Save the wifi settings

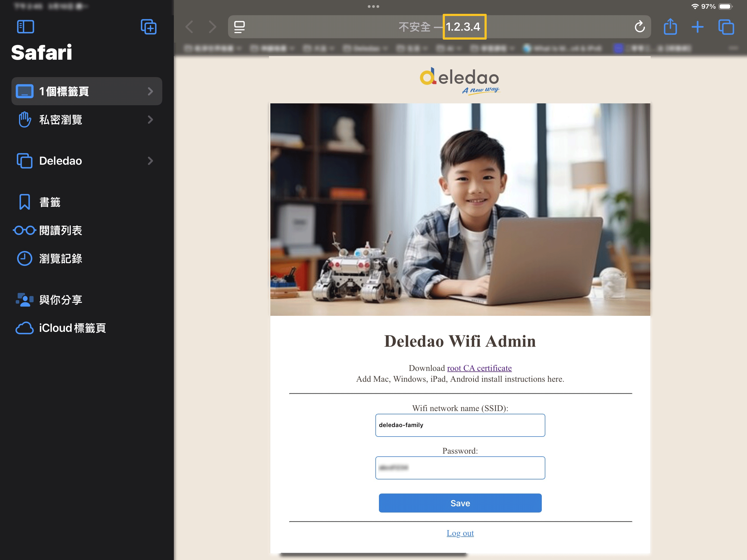[x=460, y=503]
